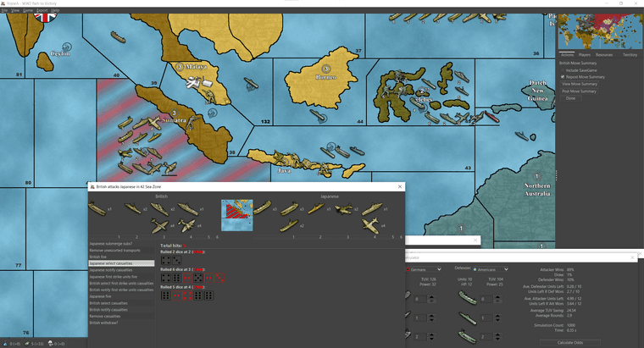Click first die in 'Rolled 6 dice' row

coord(165,278)
